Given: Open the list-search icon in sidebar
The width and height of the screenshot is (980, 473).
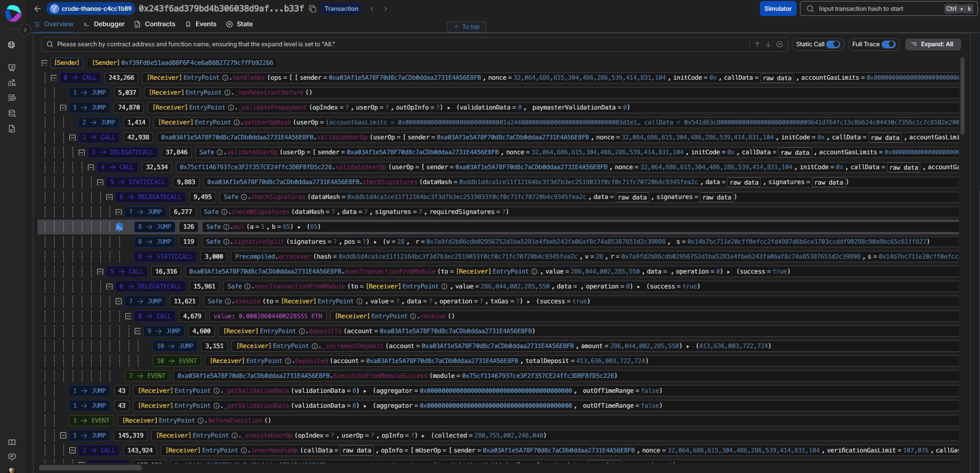Looking at the screenshot, I should (11, 98).
